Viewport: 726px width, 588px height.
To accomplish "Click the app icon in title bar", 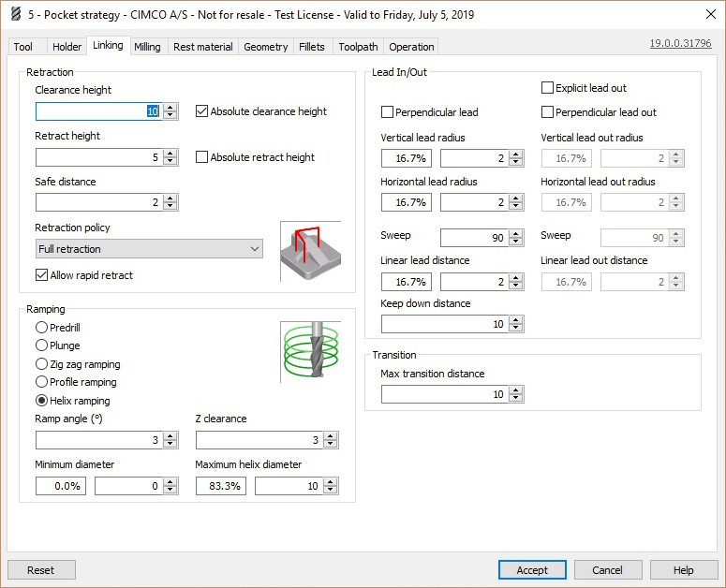I will pos(13,15).
